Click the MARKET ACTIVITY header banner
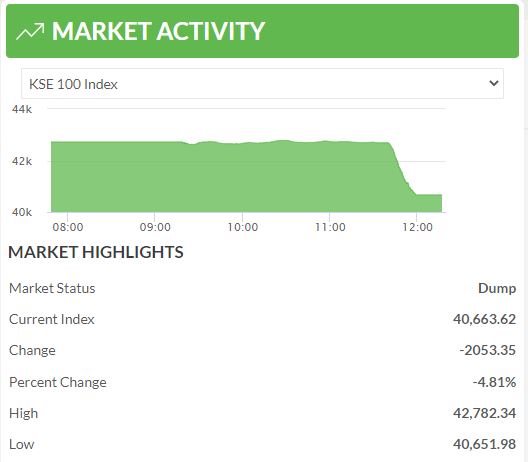 click(x=262, y=31)
